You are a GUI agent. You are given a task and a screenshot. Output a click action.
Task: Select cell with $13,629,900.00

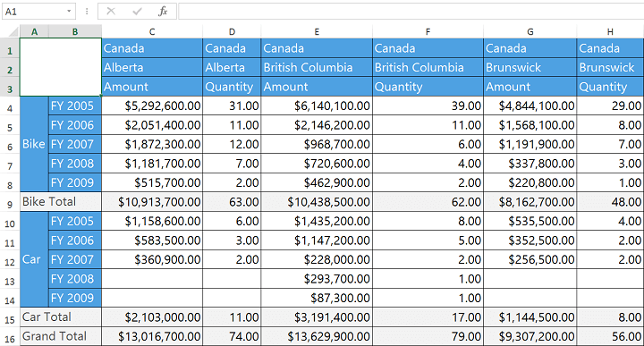click(x=317, y=336)
